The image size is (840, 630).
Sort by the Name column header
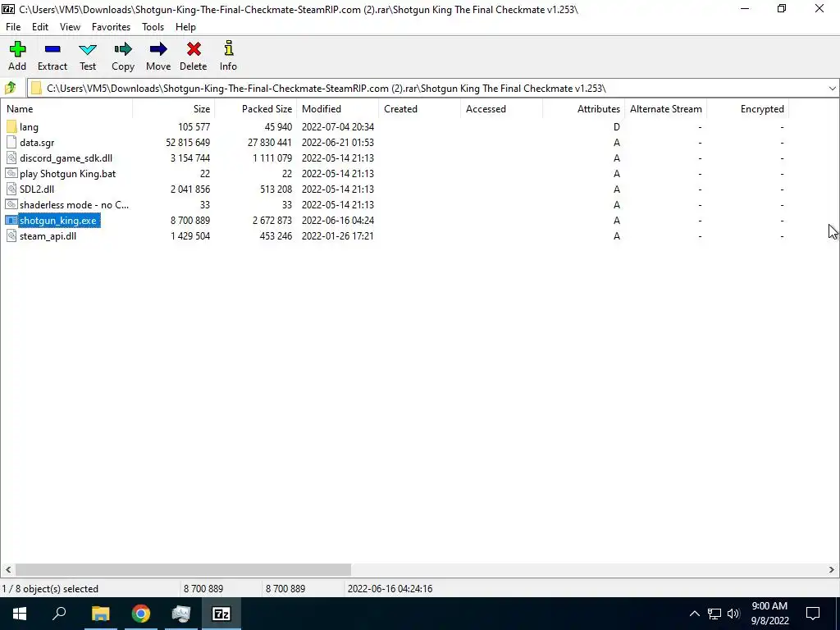pyautogui.click(x=66, y=109)
